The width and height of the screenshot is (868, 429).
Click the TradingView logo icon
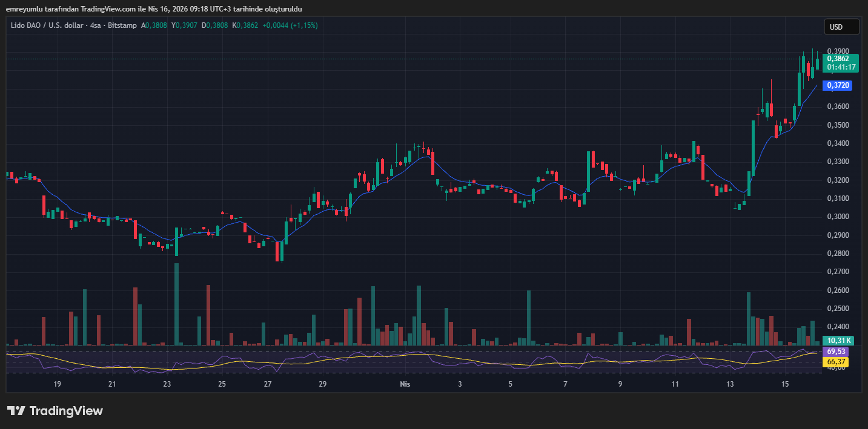[x=16, y=411]
